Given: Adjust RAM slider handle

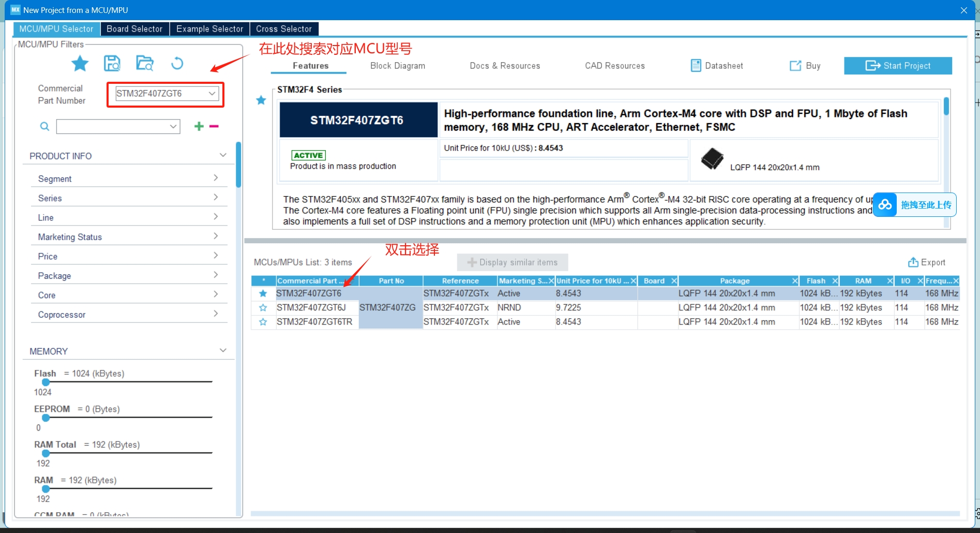Looking at the screenshot, I should (46, 488).
